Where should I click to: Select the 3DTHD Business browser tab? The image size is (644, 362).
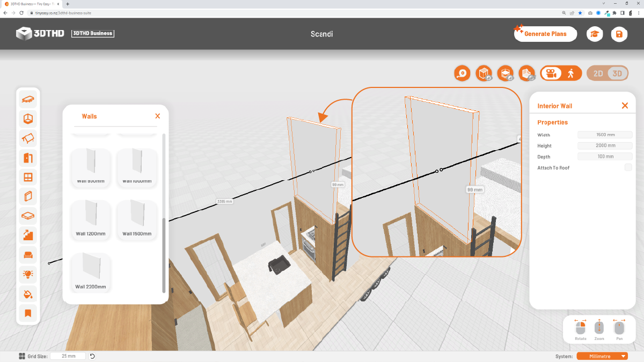(x=31, y=4)
